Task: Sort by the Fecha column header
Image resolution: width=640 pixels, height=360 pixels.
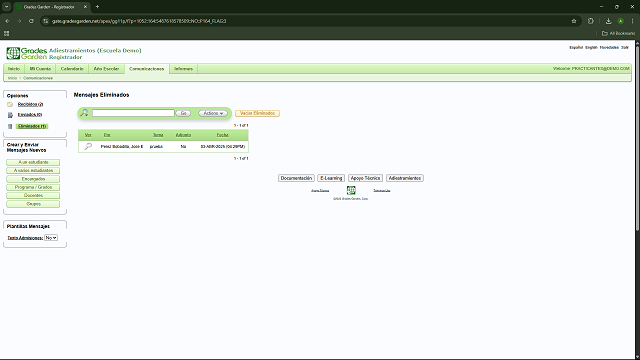Action: (222, 135)
